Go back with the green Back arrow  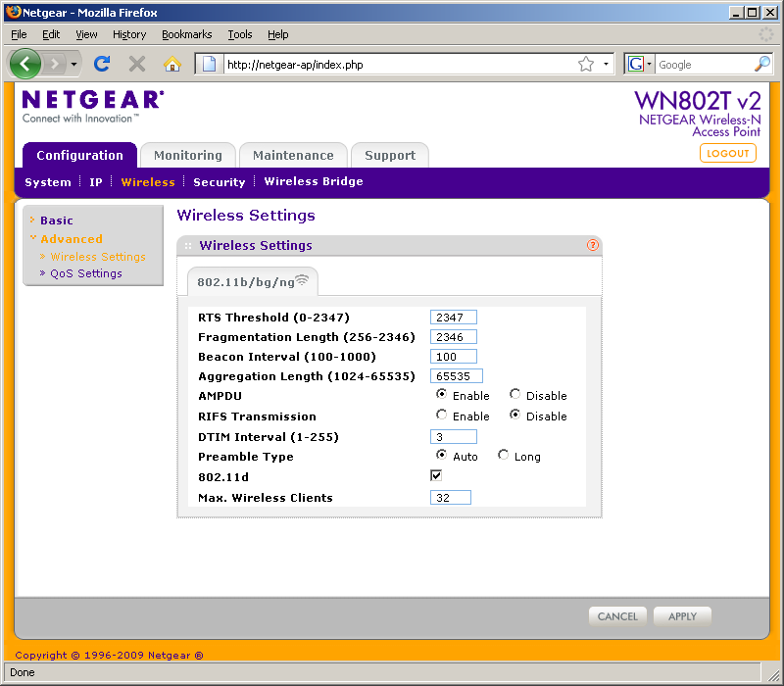click(x=25, y=64)
